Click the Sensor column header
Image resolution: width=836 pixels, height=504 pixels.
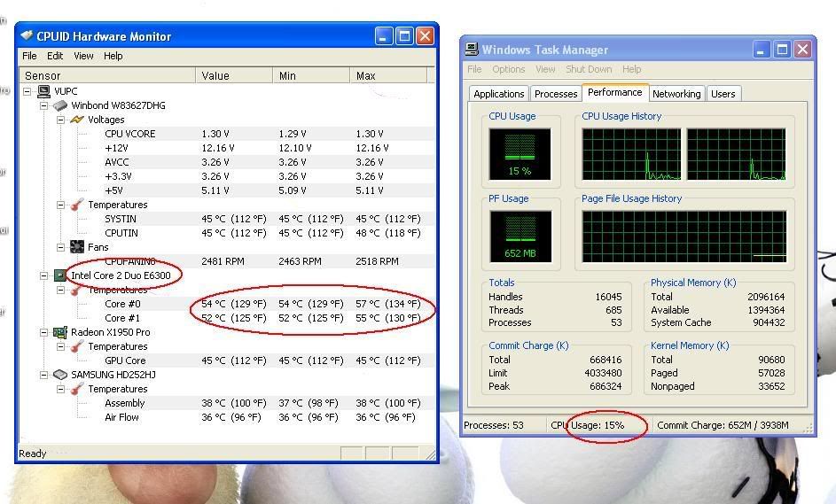pos(107,75)
